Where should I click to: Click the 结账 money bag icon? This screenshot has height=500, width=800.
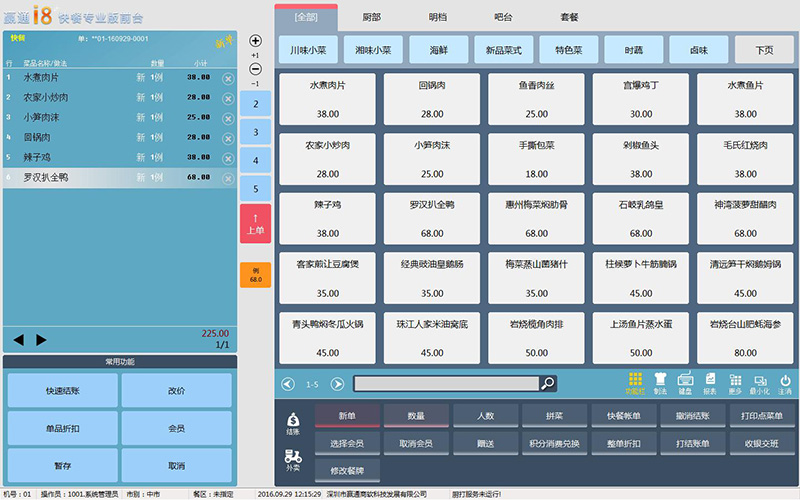pyautogui.click(x=293, y=422)
